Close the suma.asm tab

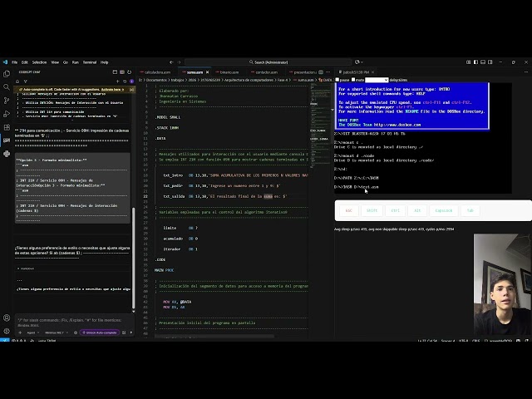(x=207, y=72)
